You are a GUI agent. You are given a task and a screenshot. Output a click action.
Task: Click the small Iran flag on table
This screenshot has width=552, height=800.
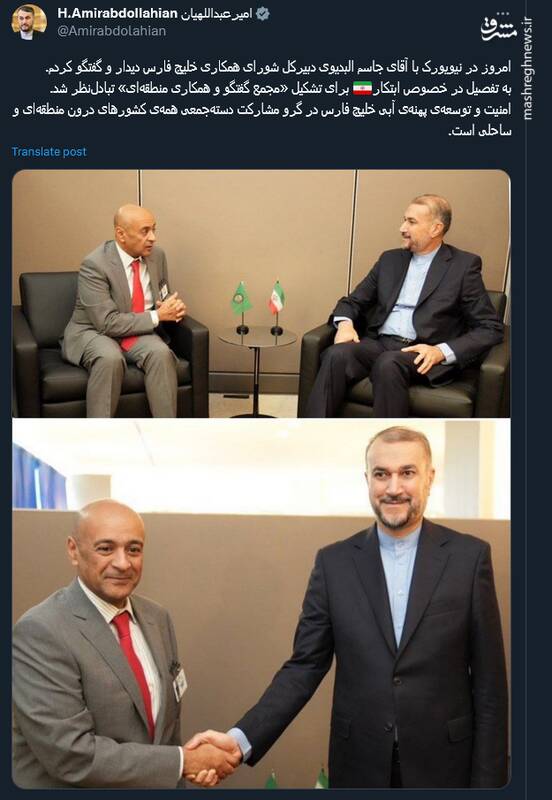(276, 298)
